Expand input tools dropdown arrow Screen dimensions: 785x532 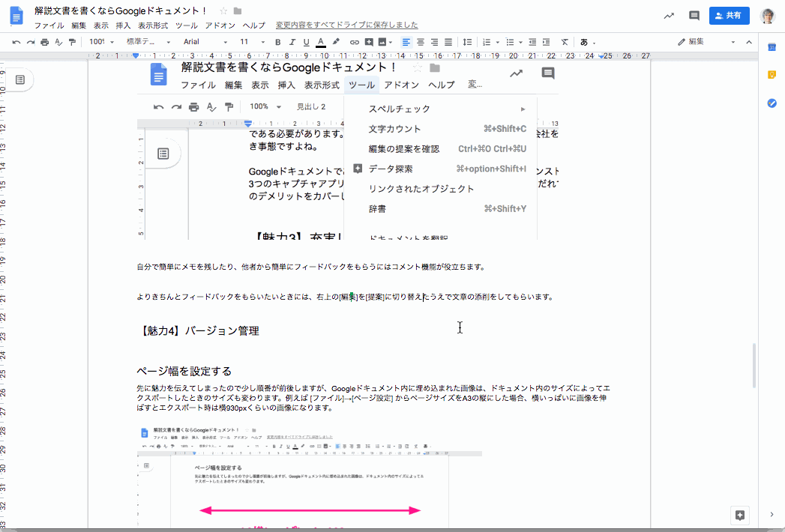(594, 43)
